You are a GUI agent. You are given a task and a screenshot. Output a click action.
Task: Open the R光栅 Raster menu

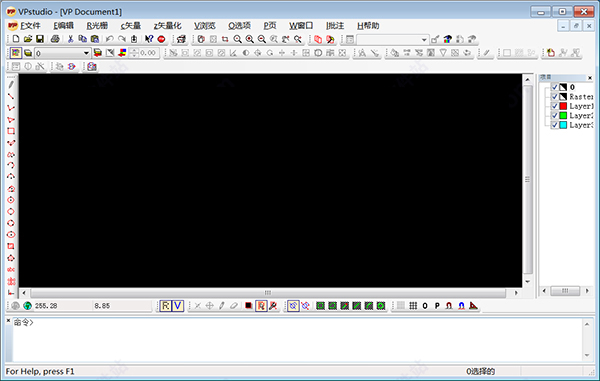click(x=97, y=26)
